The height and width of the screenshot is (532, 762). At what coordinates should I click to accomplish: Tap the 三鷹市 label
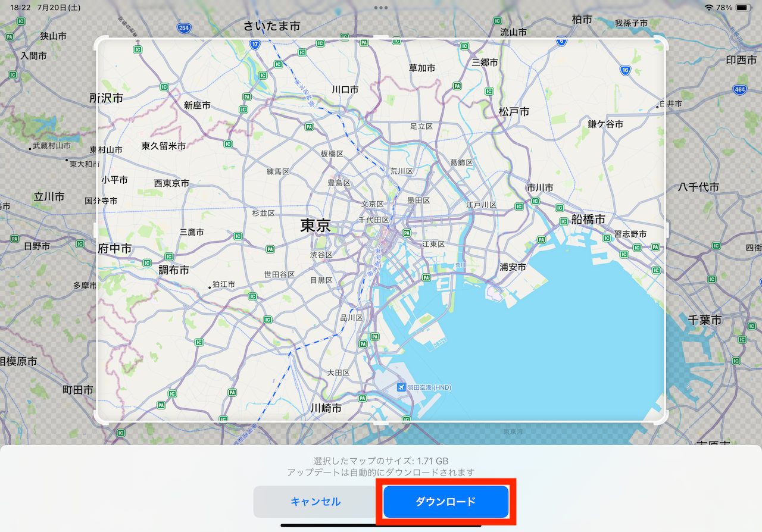tap(192, 232)
